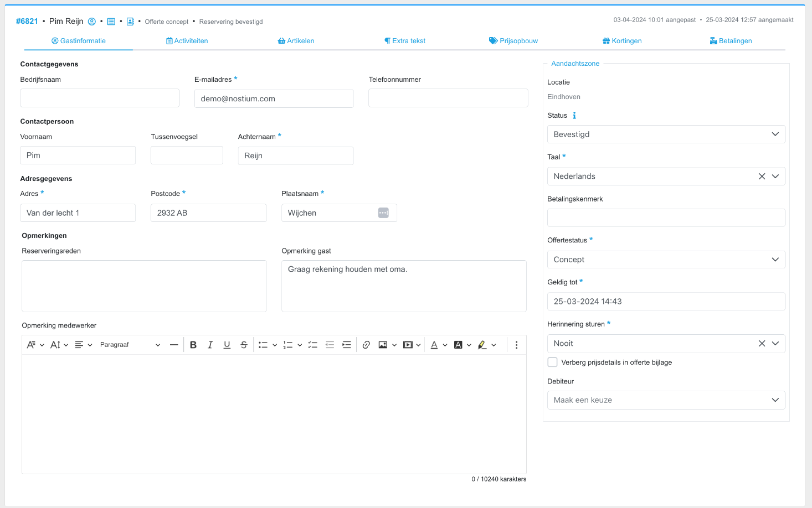Viewport: 812px width, 508px height.
Task: Apply strikethrough formatting in the editor
Action: click(244, 345)
